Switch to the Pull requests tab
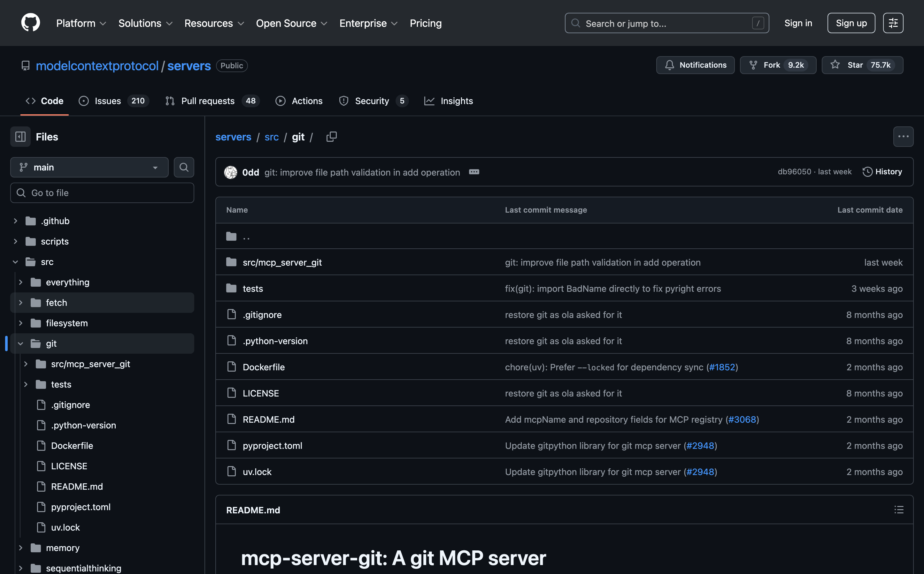924x574 pixels. 207,101
